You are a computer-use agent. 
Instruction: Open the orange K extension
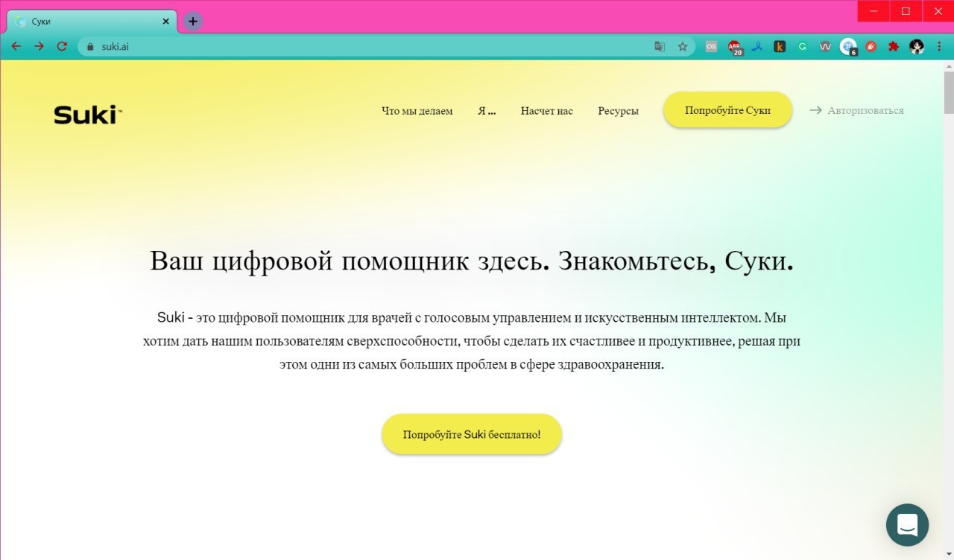click(x=780, y=46)
